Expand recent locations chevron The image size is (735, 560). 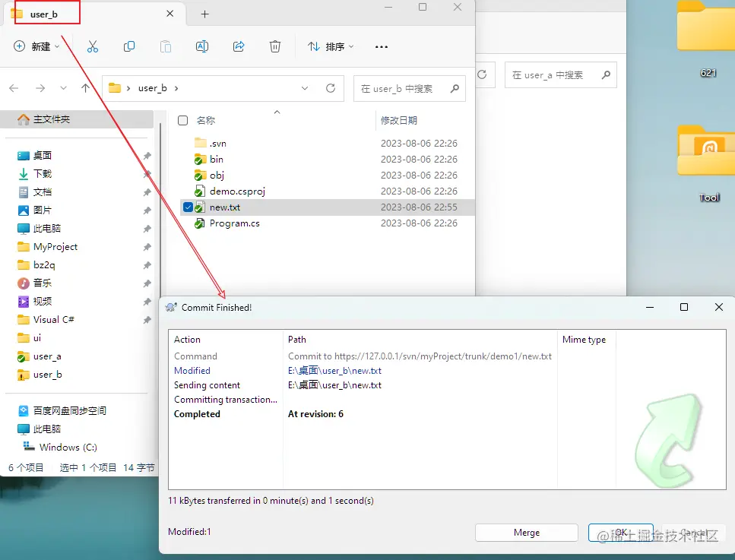point(63,88)
